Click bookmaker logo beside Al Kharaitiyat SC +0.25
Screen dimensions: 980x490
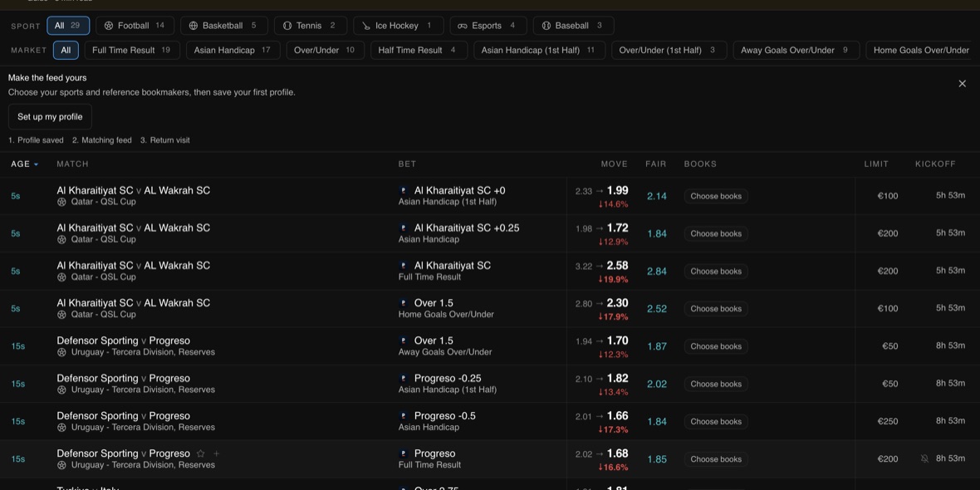[x=404, y=228]
